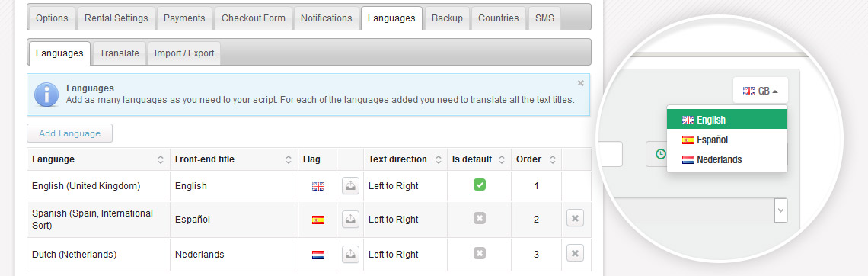Click the 'Español' front-end title cell
Image resolution: width=868 pixels, height=276 pixels.
point(234,220)
